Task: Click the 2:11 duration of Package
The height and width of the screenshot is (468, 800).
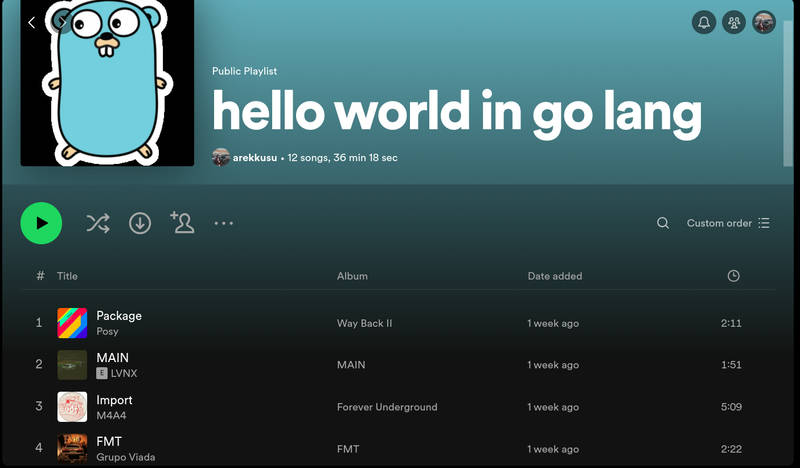Action: tap(731, 323)
